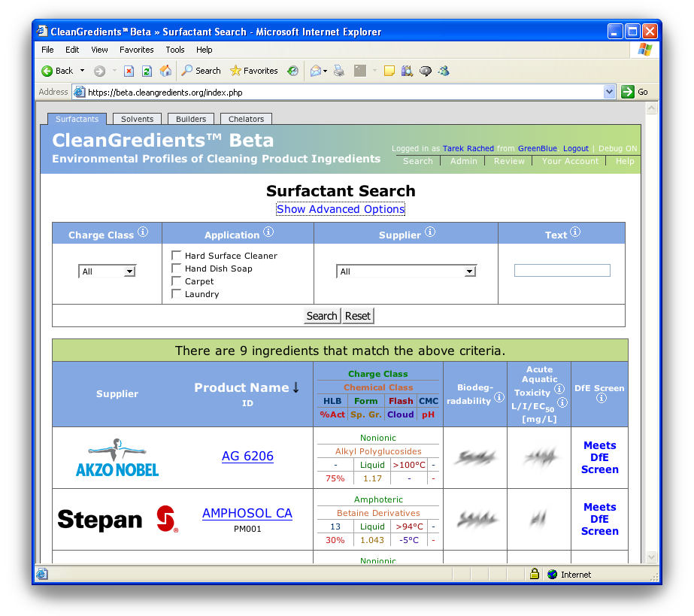The width and height of the screenshot is (694, 616).
Task: Open the Favorites menu in menu bar
Action: (x=137, y=50)
